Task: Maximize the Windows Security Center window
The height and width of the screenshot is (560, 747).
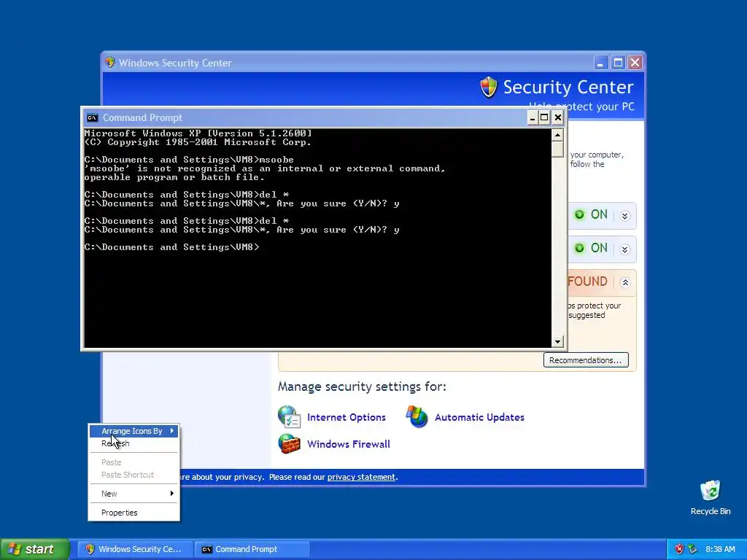Action: [618, 63]
